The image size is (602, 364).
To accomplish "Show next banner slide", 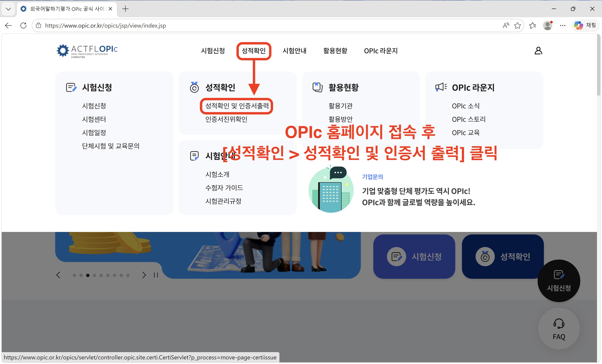I will click(144, 275).
